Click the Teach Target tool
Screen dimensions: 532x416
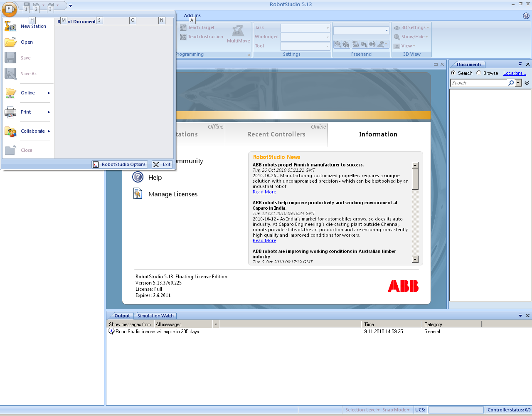197,27
